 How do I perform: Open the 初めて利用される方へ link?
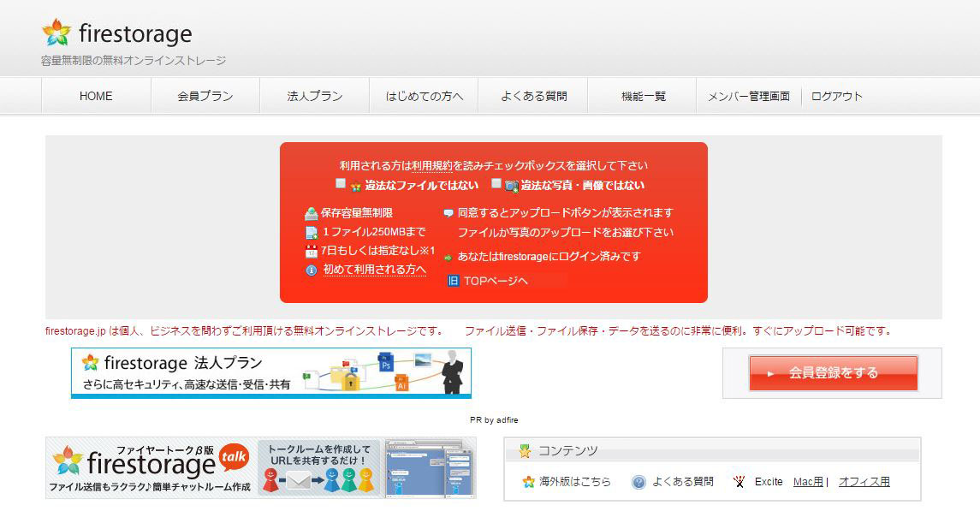pos(374,270)
